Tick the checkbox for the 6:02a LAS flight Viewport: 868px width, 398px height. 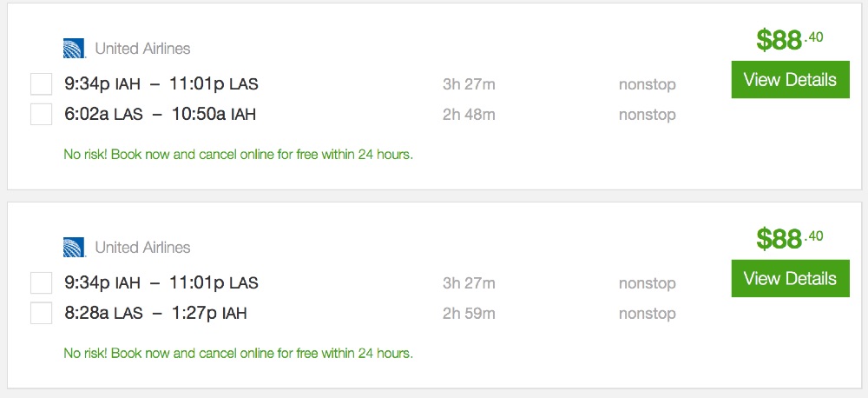click(41, 114)
